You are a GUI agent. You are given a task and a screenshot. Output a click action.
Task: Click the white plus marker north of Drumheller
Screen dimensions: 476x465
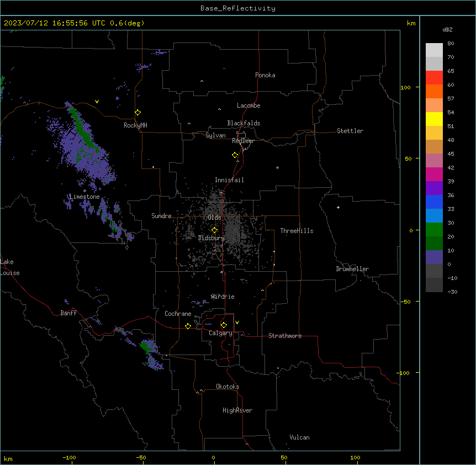[x=338, y=207]
